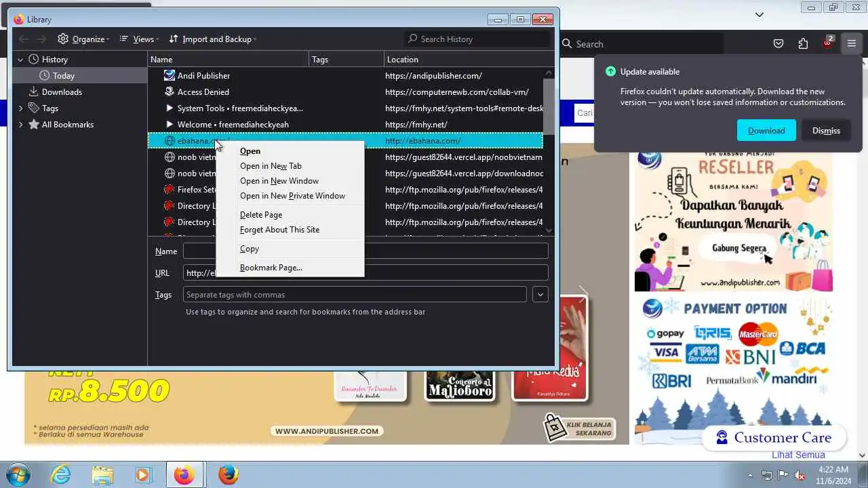The image size is (868, 488).
Task: Click the Andi Publisher favicon
Action: tap(170, 75)
